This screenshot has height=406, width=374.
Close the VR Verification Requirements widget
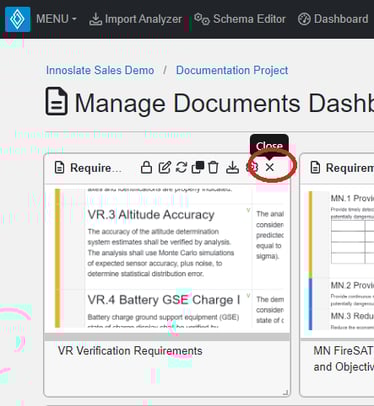tap(270, 167)
